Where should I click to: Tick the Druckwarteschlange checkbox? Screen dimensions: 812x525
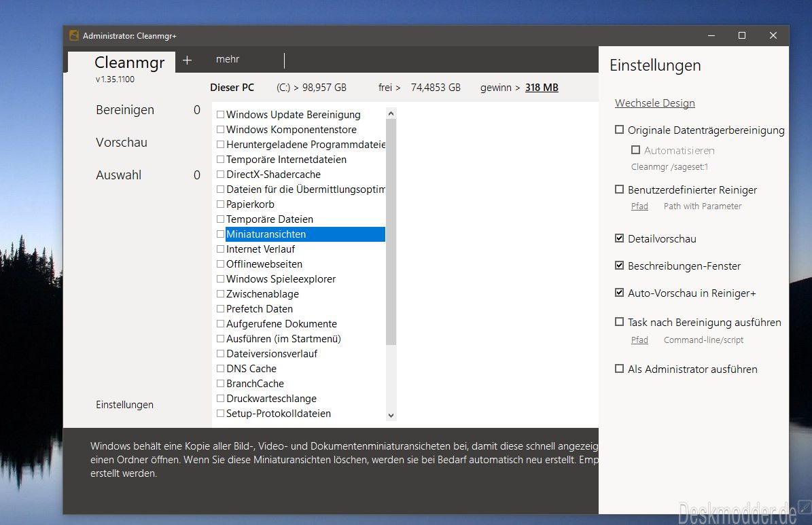(221, 399)
